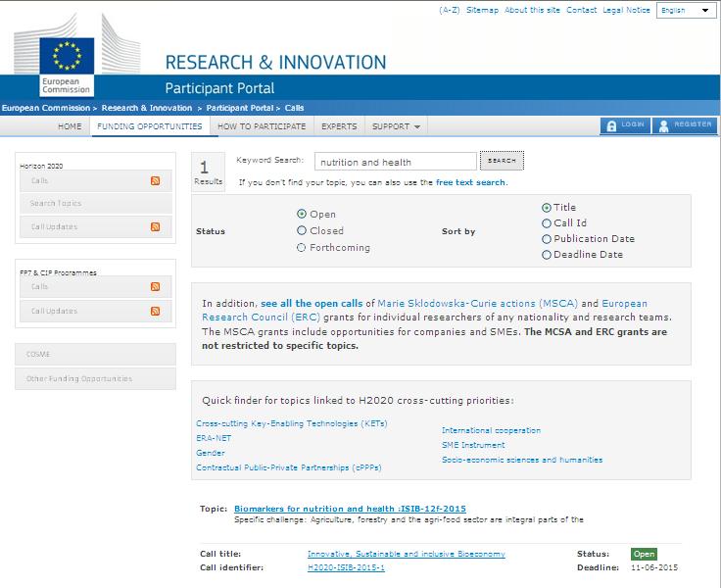
Task: Select the Forthcoming status radio button
Action: pos(301,248)
